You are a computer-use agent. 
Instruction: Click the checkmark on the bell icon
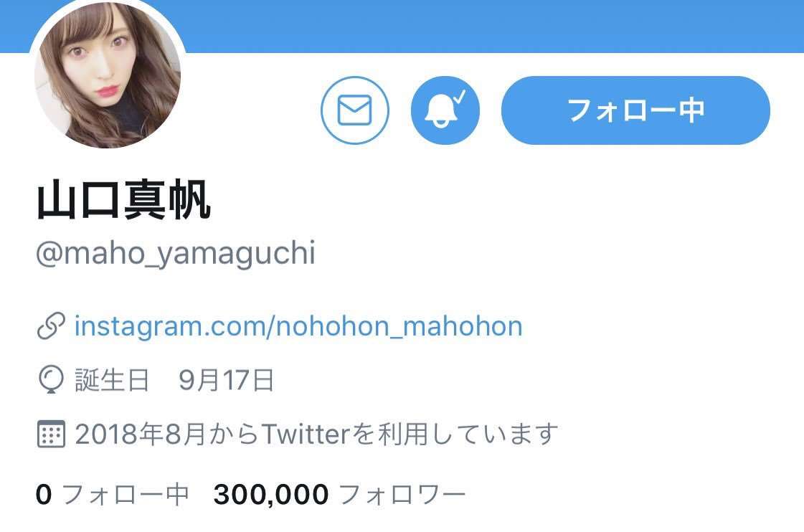tap(460, 96)
